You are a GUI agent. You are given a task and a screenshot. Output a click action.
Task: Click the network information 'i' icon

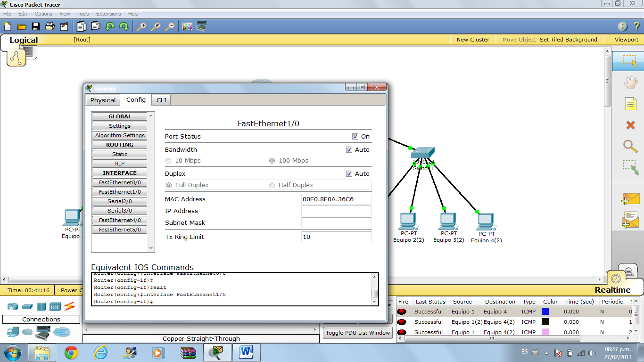[x=622, y=26]
